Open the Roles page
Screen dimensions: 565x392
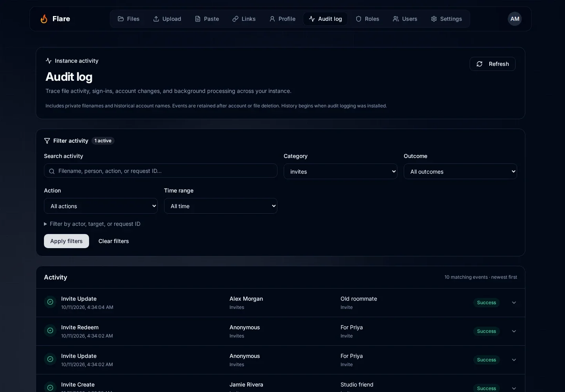pos(368,19)
